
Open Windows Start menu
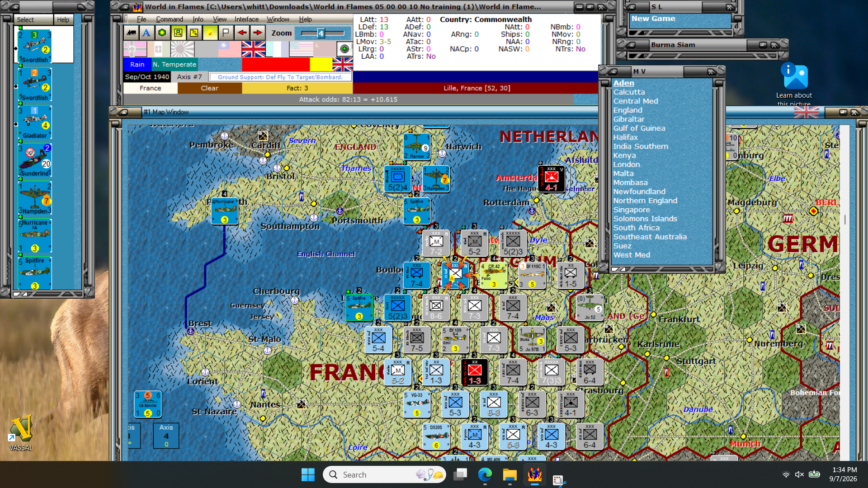pos(308,474)
